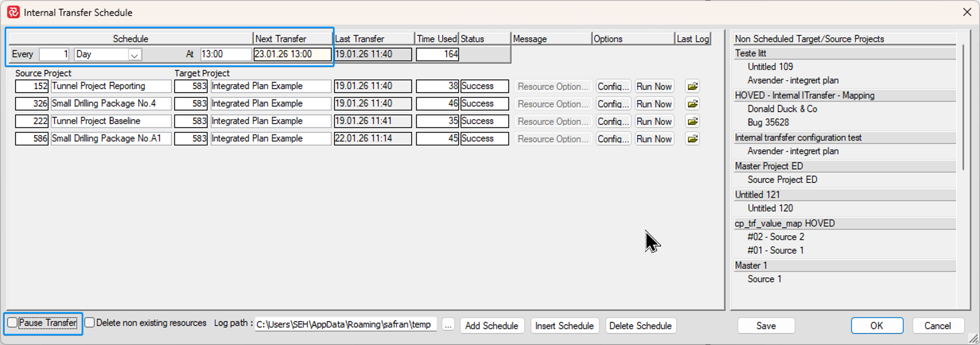
Task: Click the Add Schedule button
Action: [x=492, y=325]
